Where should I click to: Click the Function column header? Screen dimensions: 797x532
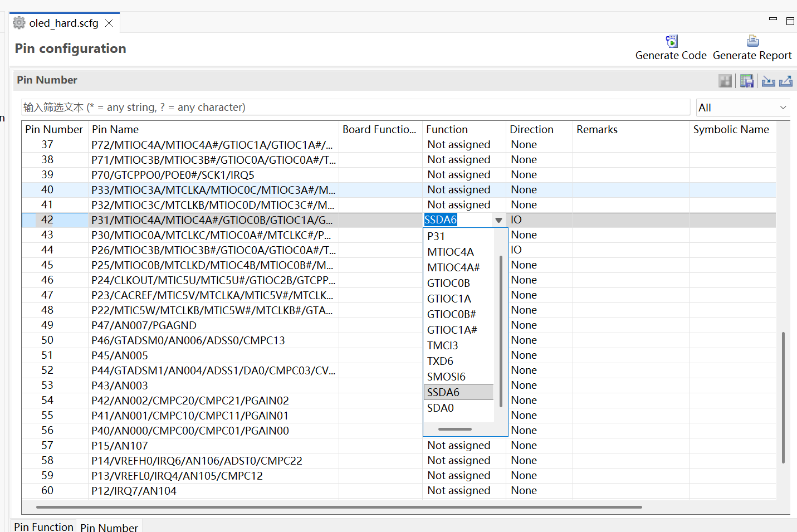click(x=464, y=129)
